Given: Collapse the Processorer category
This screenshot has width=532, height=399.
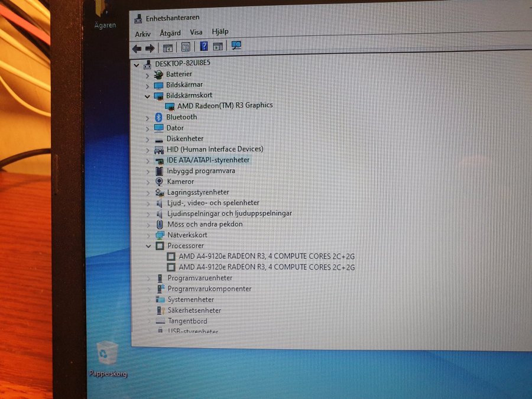Looking at the screenshot, I should pyautogui.click(x=148, y=245).
